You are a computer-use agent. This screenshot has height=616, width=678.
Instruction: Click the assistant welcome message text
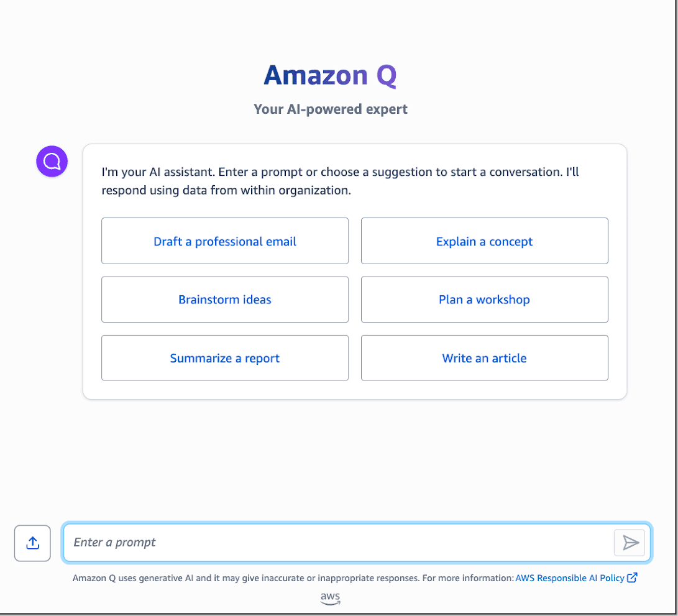point(339,181)
